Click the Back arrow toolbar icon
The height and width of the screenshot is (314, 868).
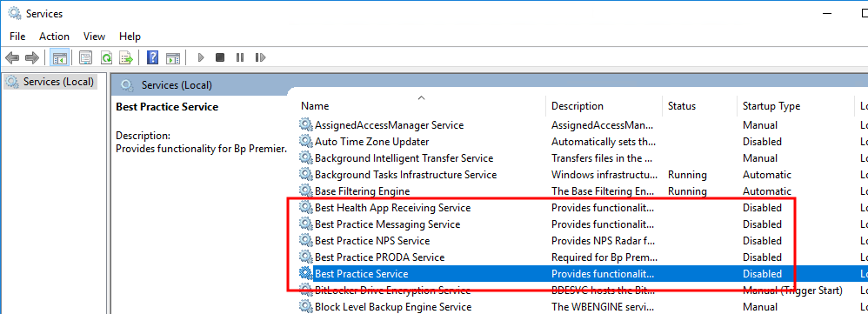12,57
